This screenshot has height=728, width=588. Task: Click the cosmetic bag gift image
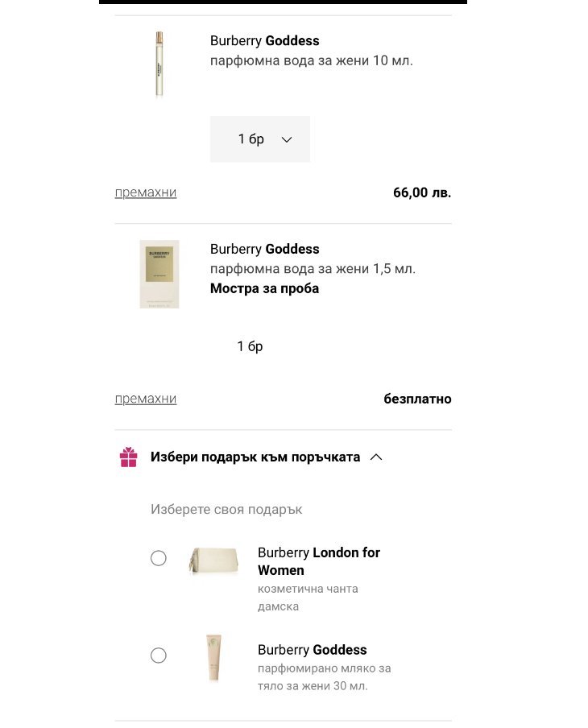(213, 560)
